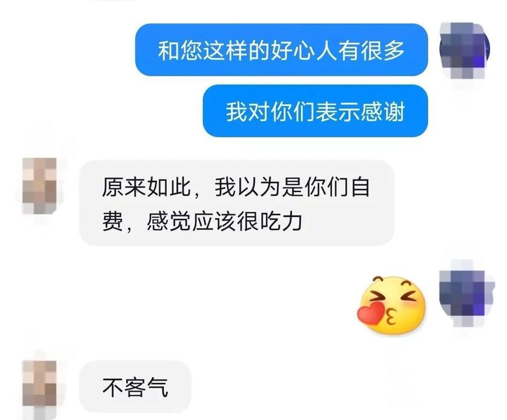Click the words 我以为是你们自 in gray bubble
The image size is (507, 420).
292,187
